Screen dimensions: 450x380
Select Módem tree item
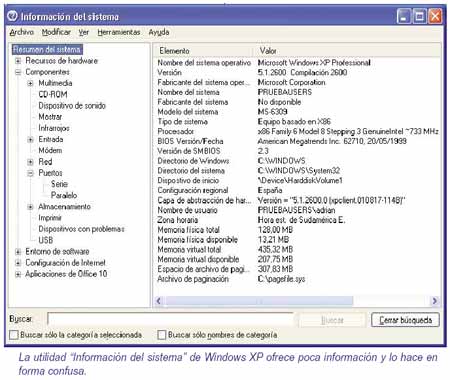click(x=50, y=150)
